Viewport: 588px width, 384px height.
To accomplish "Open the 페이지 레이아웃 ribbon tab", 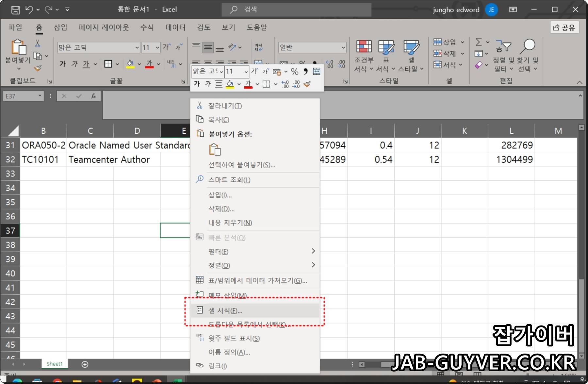I will [x=104, y=27].
